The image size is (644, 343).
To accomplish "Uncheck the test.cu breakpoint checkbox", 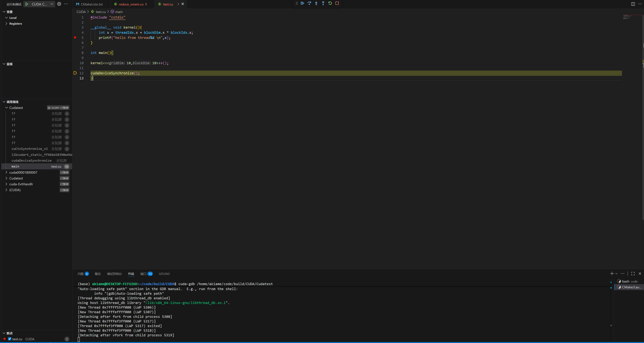I will click(9, 339).
